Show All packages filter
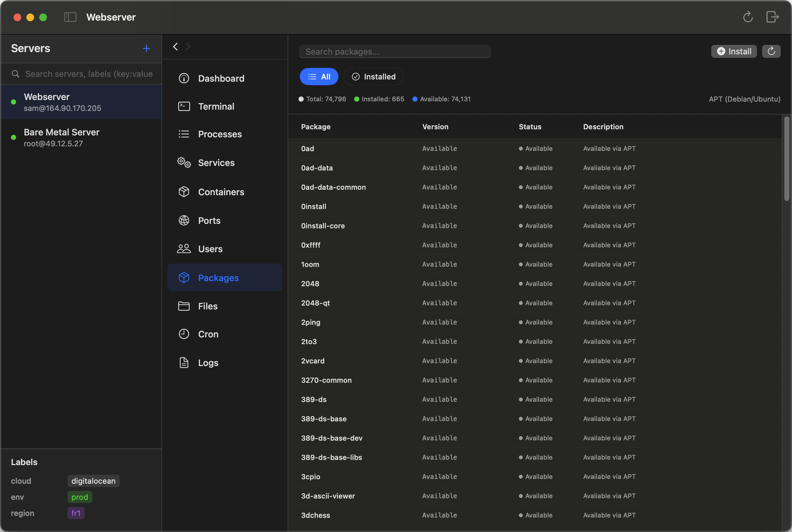The width and height of the screenshot is (792, 532). coord(319,77)
